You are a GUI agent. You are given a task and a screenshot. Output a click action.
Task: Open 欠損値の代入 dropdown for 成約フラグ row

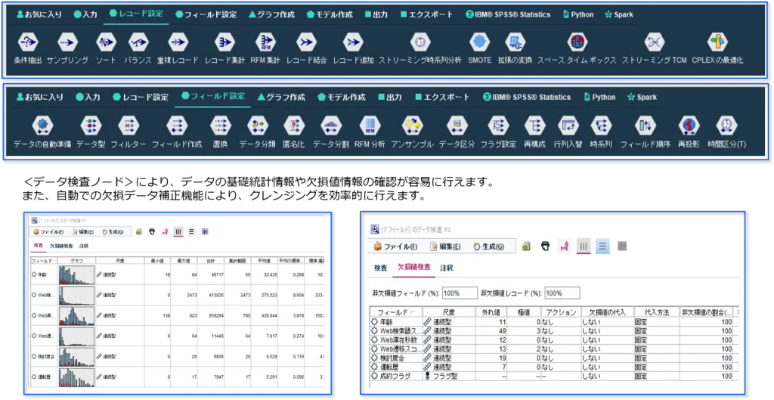click(606, 376)
